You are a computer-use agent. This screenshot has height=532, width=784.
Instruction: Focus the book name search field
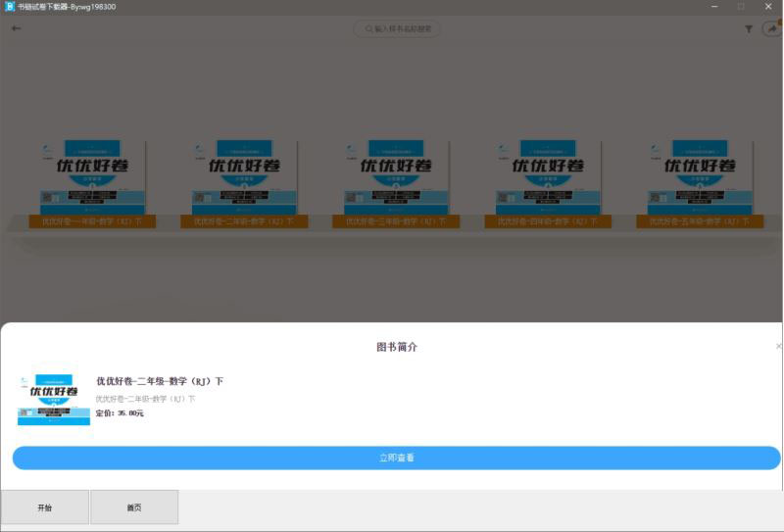click(x=397, y=29)
